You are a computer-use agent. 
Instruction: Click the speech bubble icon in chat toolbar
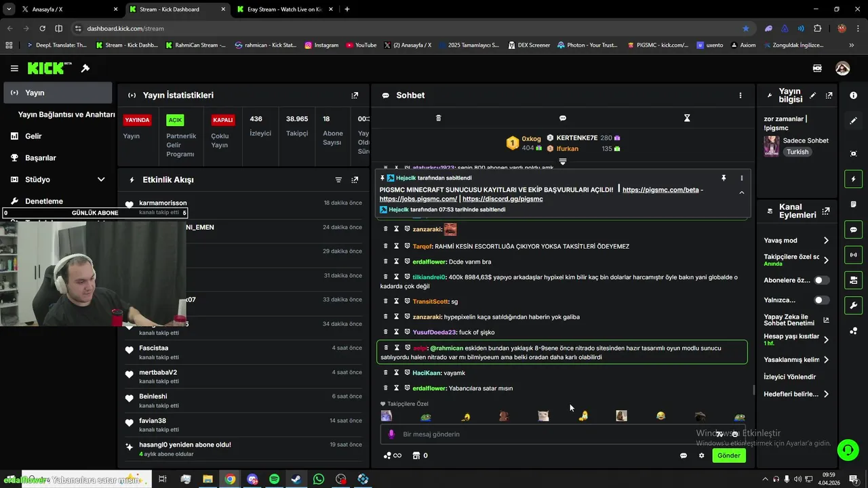tap(562, 118)
